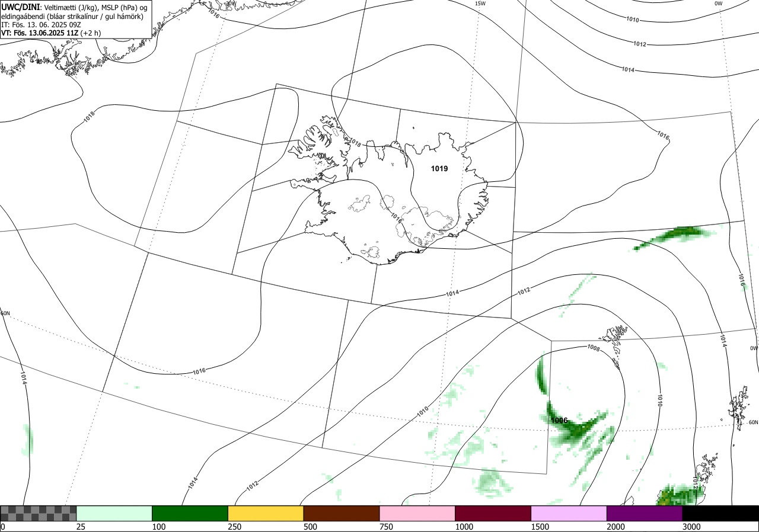Click the '1008' isobar label
The height and width of the screenshot is (532, 759).
[594, 348]
